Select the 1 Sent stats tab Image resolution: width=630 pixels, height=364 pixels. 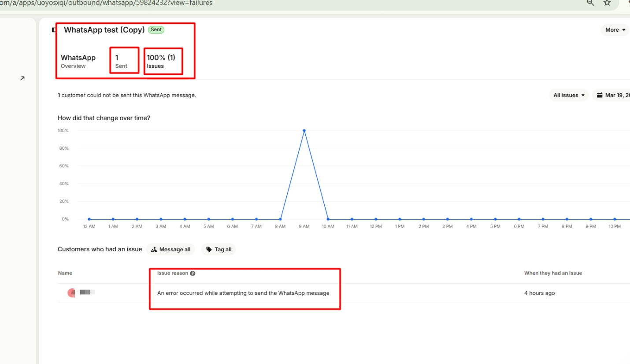pyautogui.click(x=121, y=61)
